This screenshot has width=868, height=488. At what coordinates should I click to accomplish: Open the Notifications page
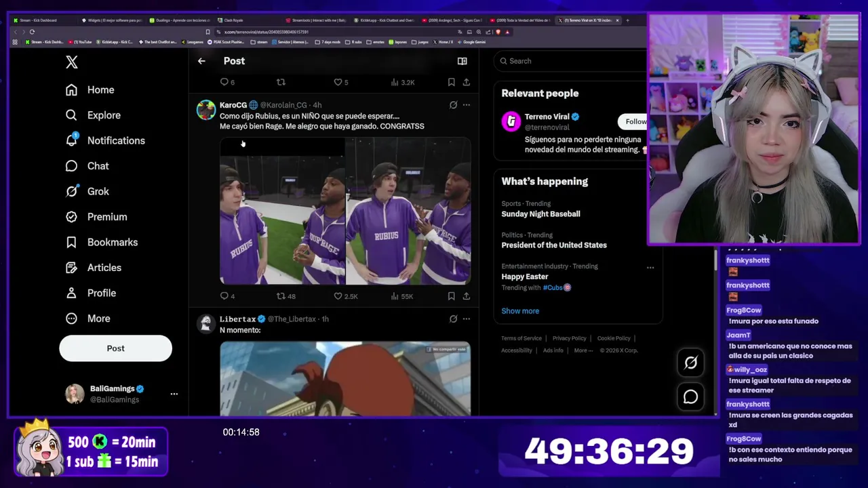tap(106, 140)
